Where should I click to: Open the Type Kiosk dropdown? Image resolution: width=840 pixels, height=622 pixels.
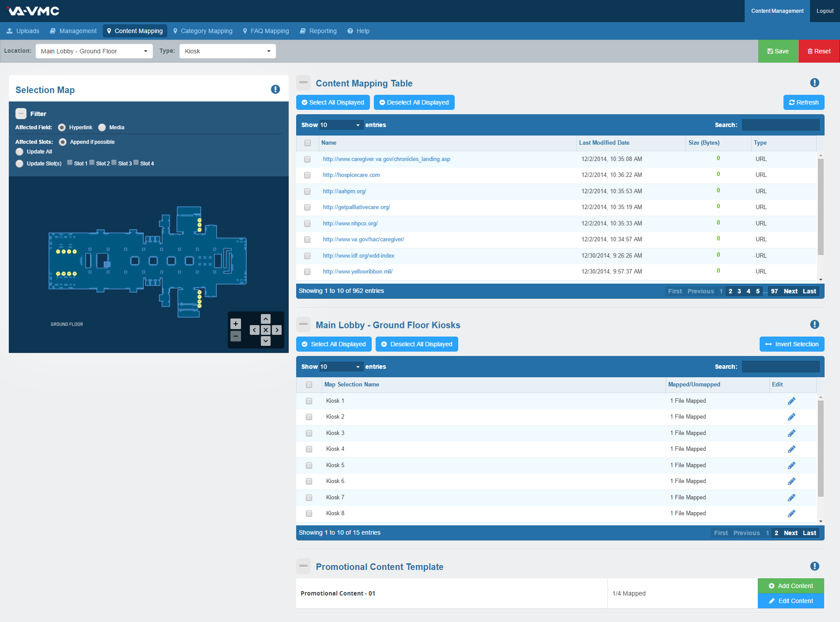[227, 51]
